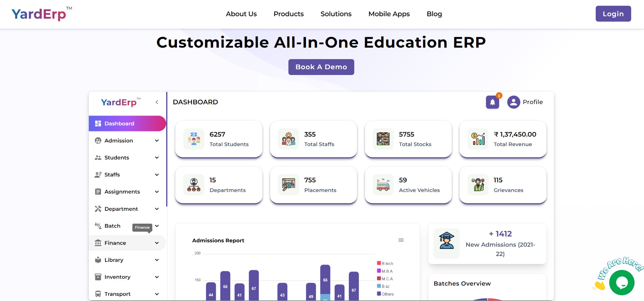Click the Staffs sidebar icon
The width and height of the screenshot is (644, 301).
point(98,175)
